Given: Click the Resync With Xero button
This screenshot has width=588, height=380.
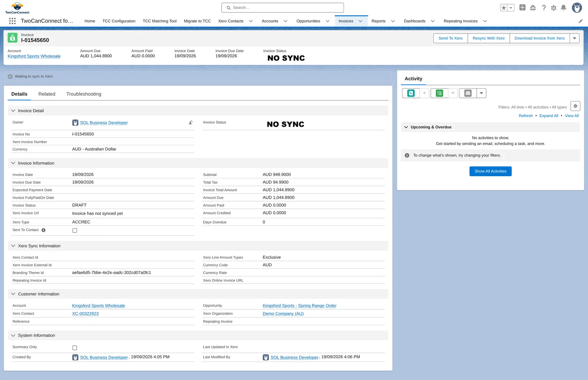Looking at the screenshot, I should coord(488,38).
